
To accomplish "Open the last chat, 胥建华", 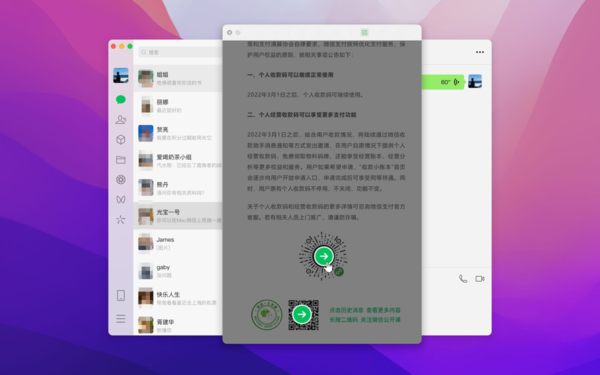I will (x=178, y=325).
